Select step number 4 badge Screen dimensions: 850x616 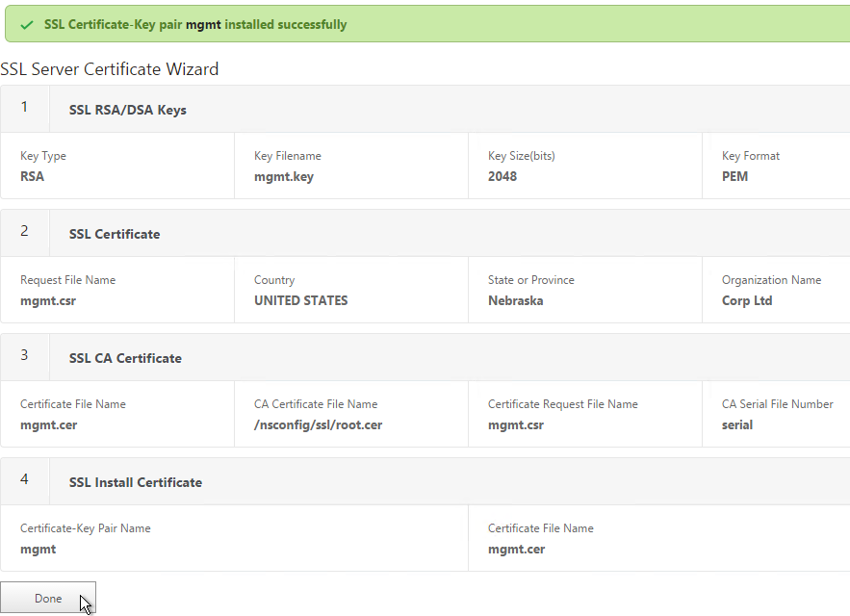tap(24, 480)
